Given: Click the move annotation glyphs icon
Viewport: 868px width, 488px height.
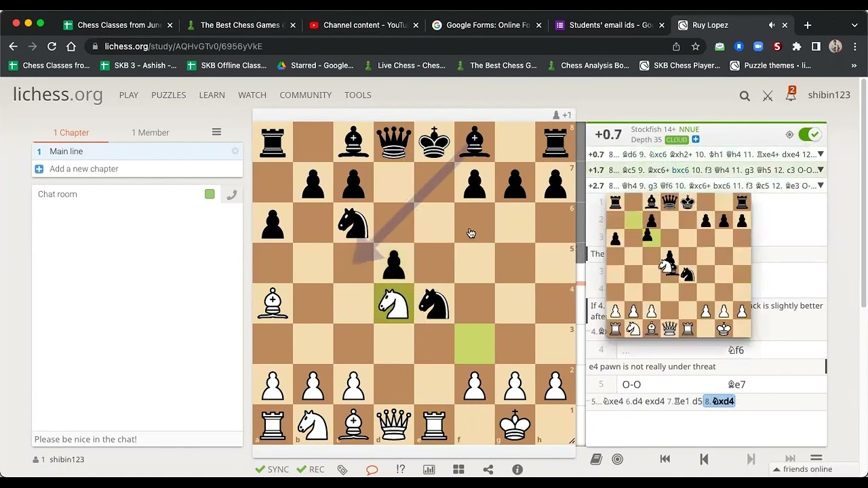Looking at the screenshot, I should [400, 469].
